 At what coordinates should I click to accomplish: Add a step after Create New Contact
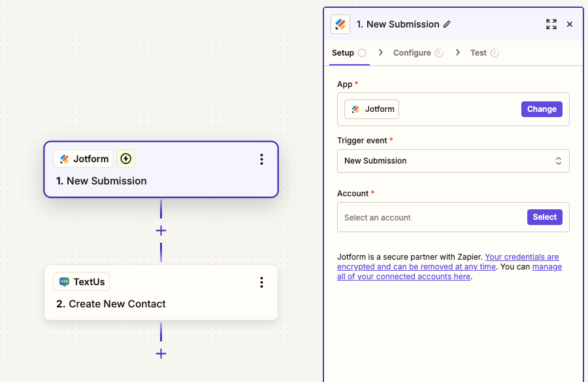[x=161, y=353]
